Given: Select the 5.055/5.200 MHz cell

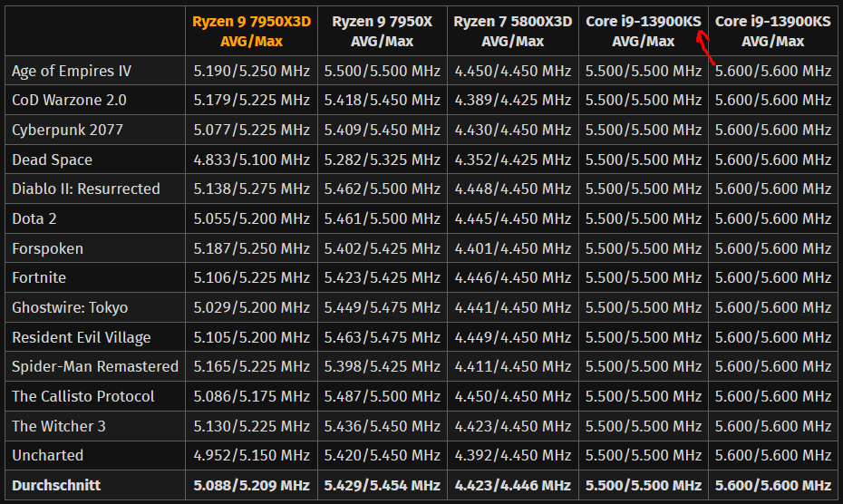Looking at the screenshot, I should 252,218.
